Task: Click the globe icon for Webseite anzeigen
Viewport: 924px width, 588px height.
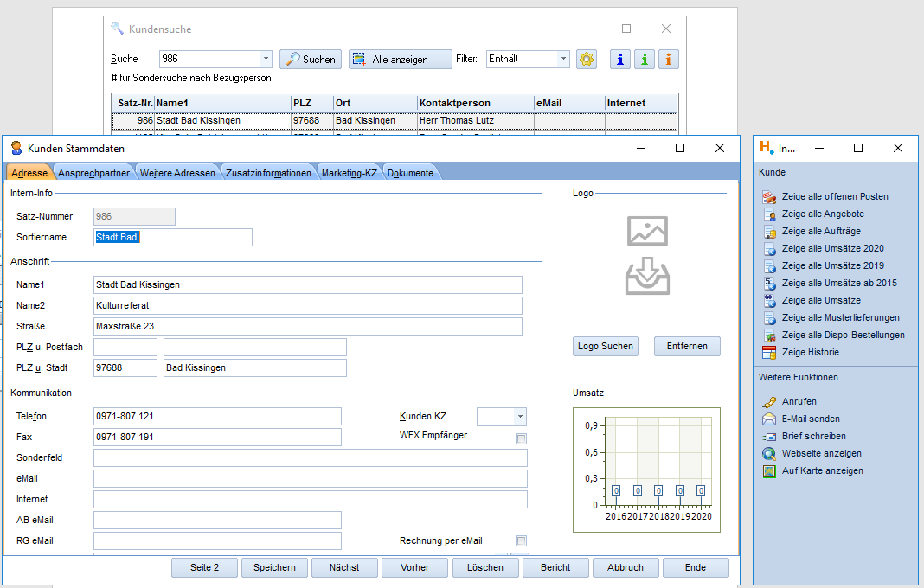Action: point(769,454)
